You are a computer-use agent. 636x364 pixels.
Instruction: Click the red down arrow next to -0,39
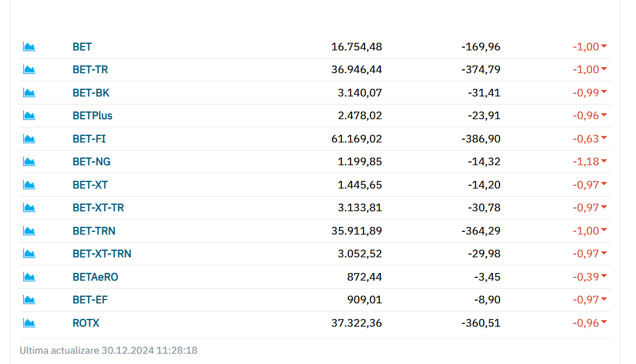(x=604, y=276)
